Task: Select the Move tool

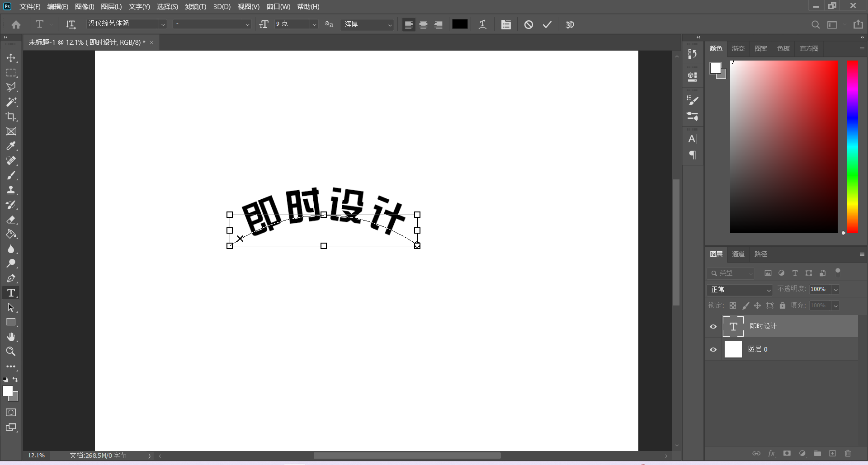Action: (x=11, y=58)
